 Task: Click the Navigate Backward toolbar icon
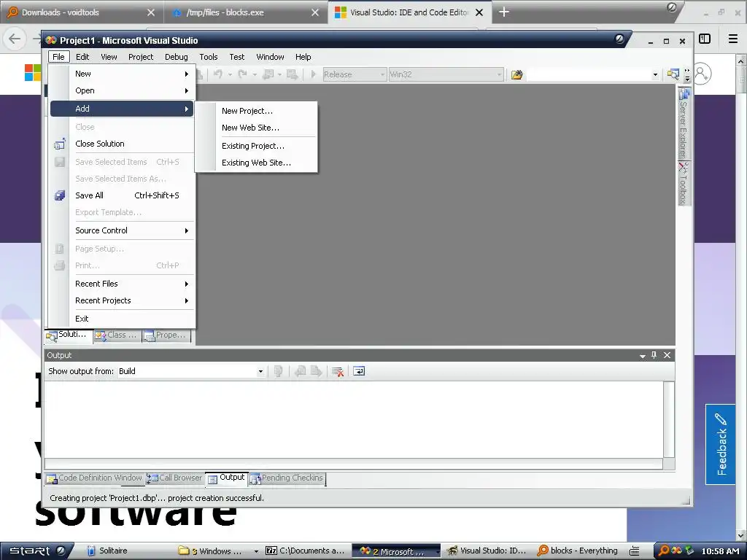coord(268,74)
